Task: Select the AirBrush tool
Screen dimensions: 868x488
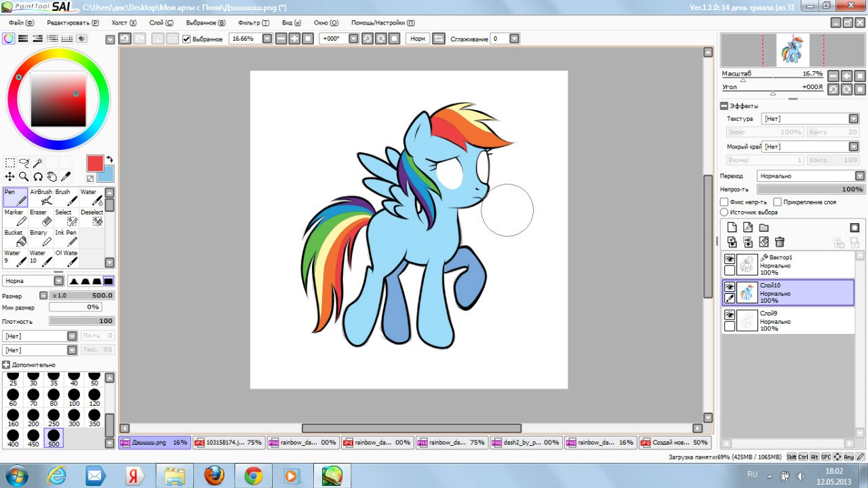Action: tap(41, 198)
